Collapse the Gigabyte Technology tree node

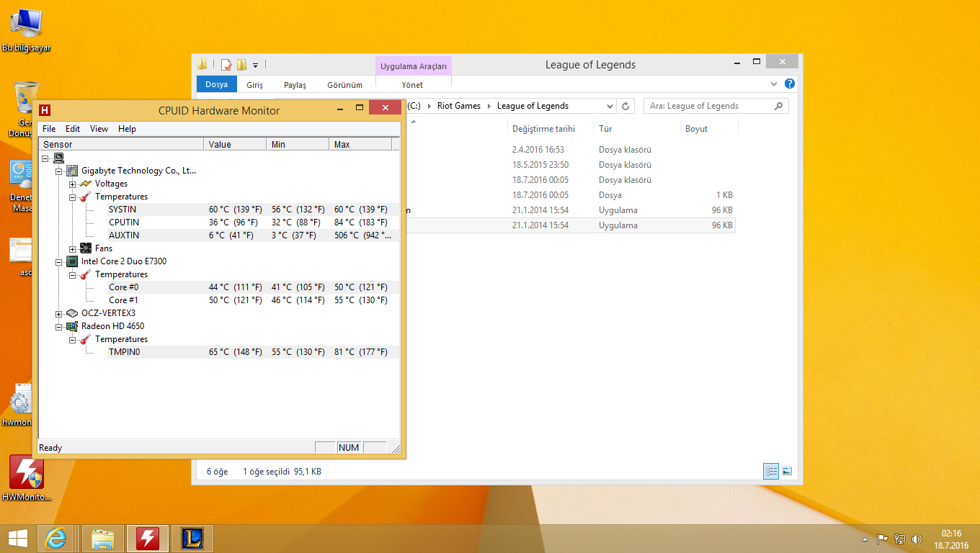[59, 171]
